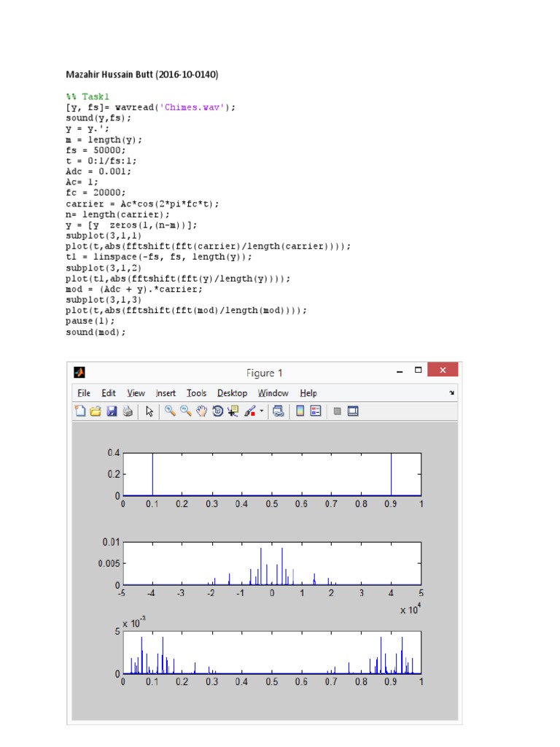Click the dock figure arrow in menu bar

pos(451,392)
